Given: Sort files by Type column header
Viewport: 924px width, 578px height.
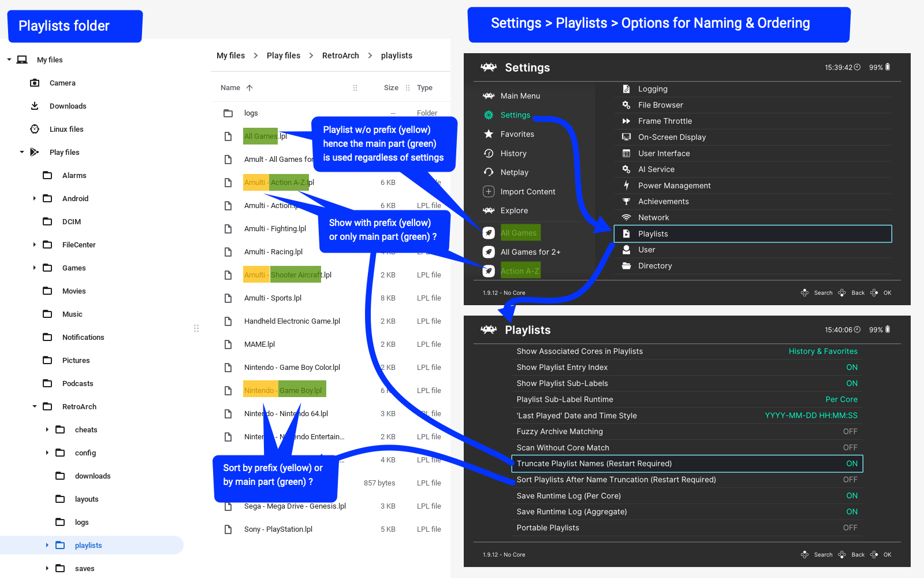Looking at the screenshot, I should (424, 88).
